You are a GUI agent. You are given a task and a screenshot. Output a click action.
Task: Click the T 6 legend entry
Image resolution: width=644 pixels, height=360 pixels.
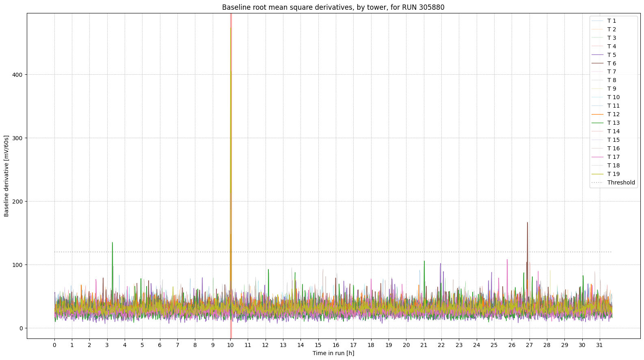tap(611, 63)
